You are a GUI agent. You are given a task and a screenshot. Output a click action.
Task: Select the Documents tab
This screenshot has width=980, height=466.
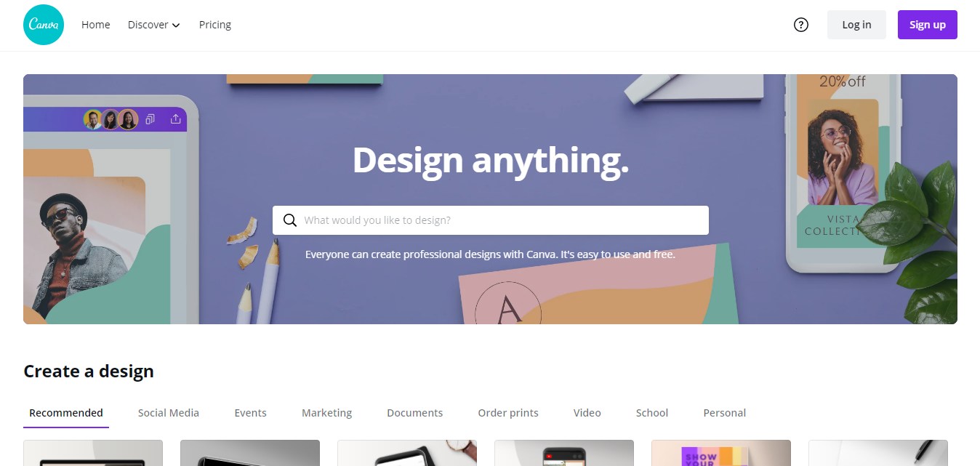[x=414, y=413]
